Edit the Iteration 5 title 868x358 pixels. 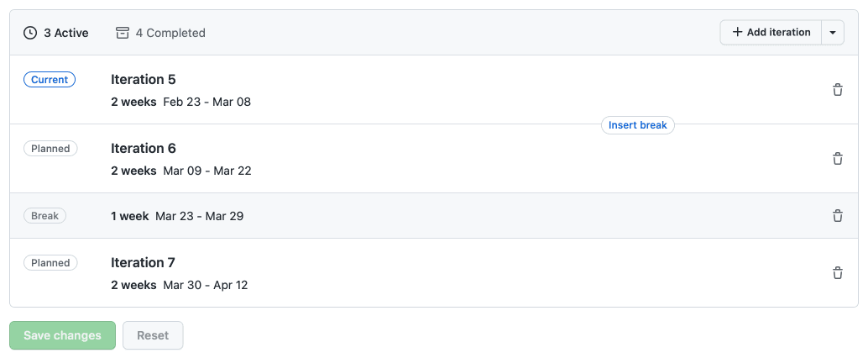(144, 80)
